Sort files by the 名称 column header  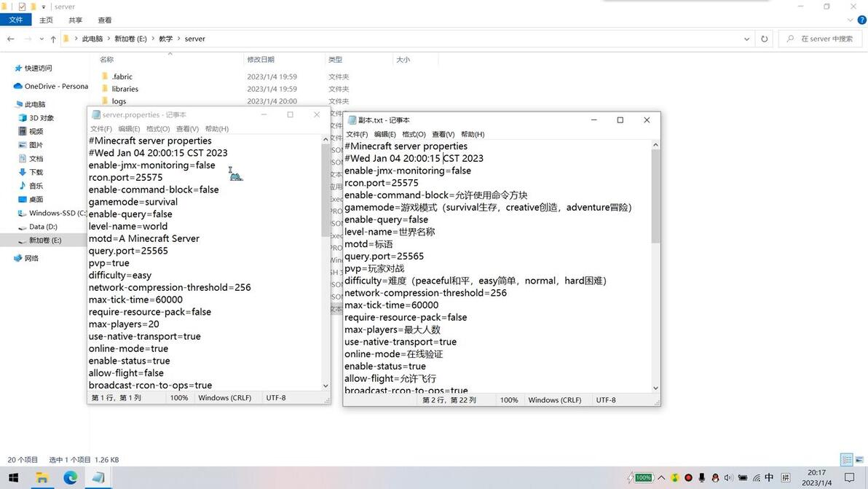point(107,59)
